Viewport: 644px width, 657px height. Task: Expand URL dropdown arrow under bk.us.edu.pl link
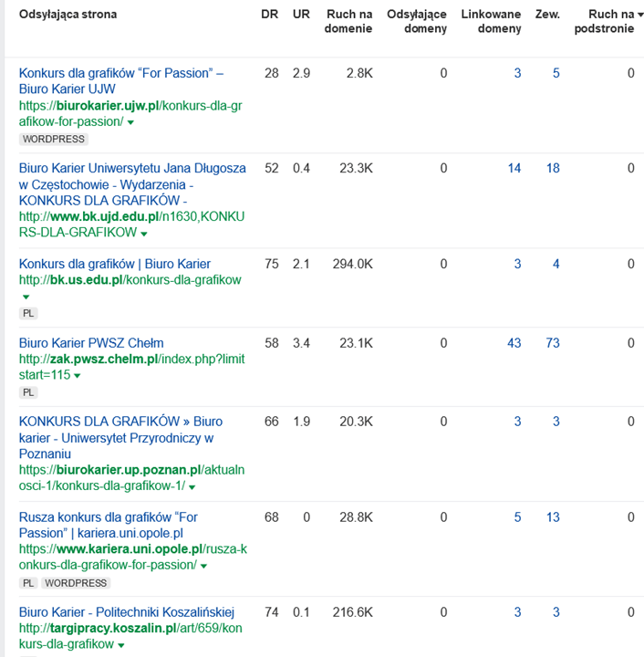tap(25, 297)
